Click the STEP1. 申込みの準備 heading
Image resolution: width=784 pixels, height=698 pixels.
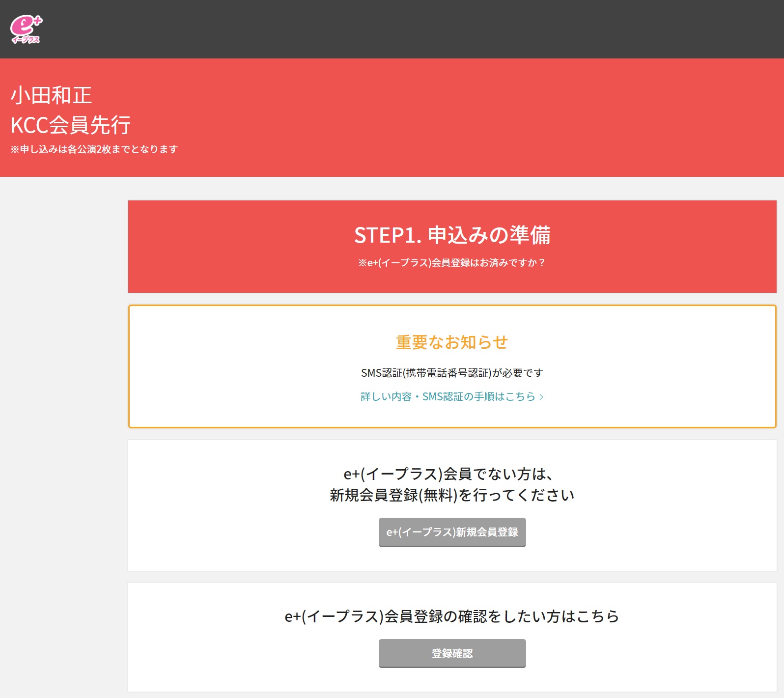click(452, 235)
